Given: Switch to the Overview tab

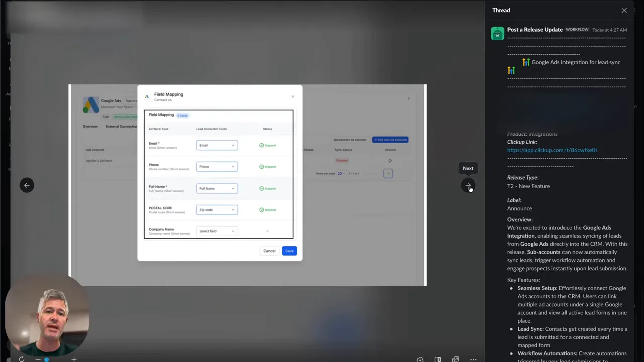Looking at the screenshot, I should tap(90, 126).
